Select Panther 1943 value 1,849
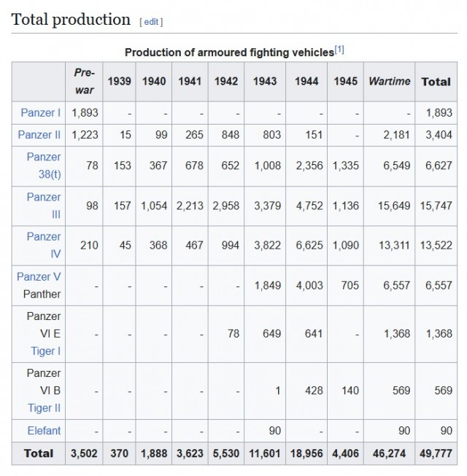The image size is (467, 476). tap(267, 286)
